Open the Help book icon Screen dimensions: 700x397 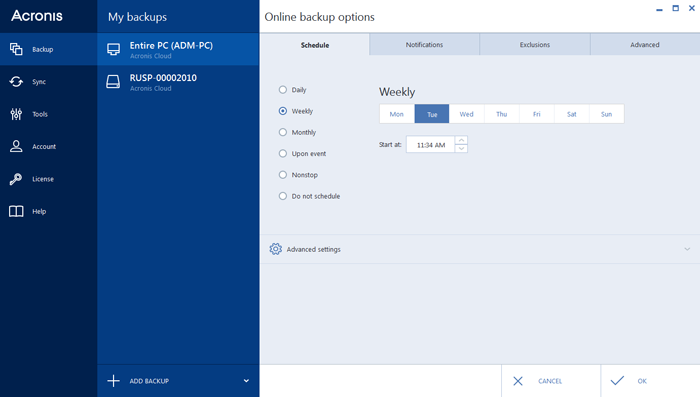pyautogui.click(x=16, y=211)
